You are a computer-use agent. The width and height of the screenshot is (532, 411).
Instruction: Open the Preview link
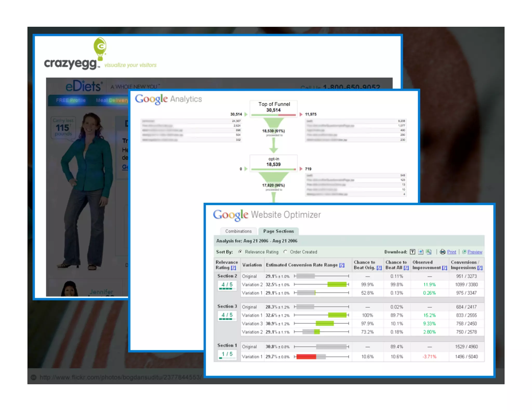pos(475,252)
